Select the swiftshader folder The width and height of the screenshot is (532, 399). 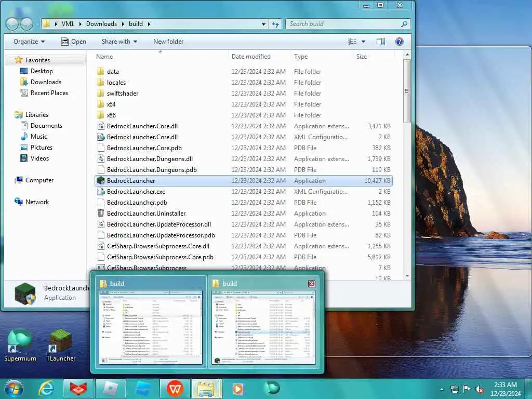(244, 94)
